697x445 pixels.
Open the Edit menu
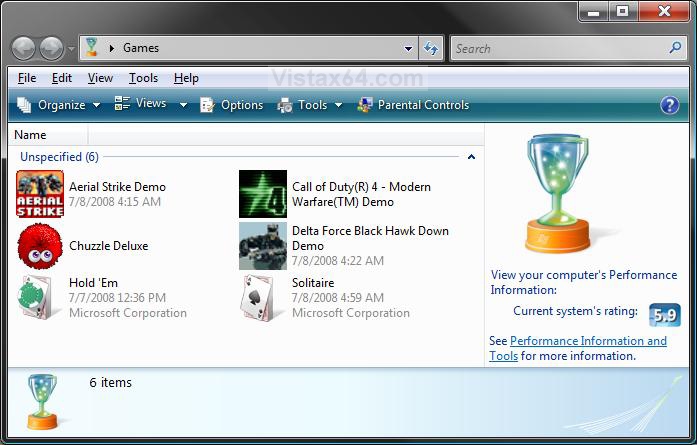62,78
